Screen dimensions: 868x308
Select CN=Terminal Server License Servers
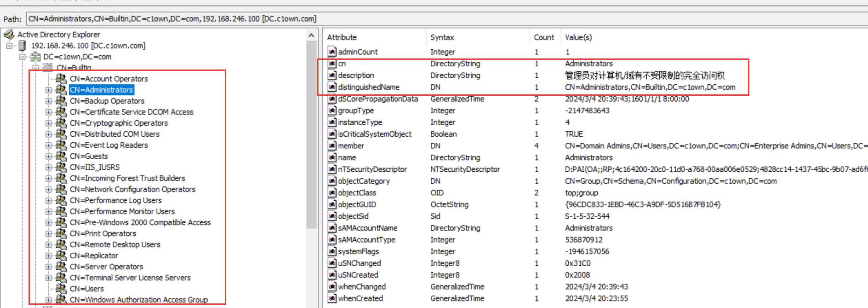click(x=130, y=278)
